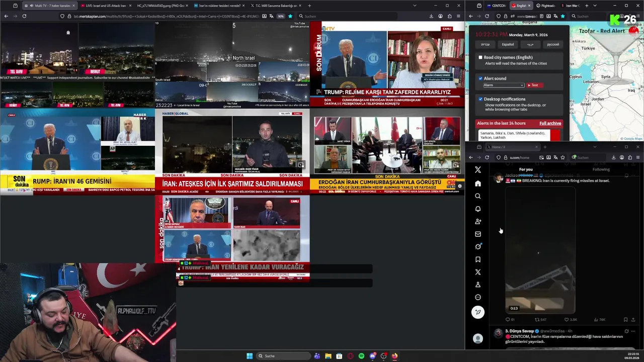Open the Alarm sound dropdown

(x=504, y=85)
